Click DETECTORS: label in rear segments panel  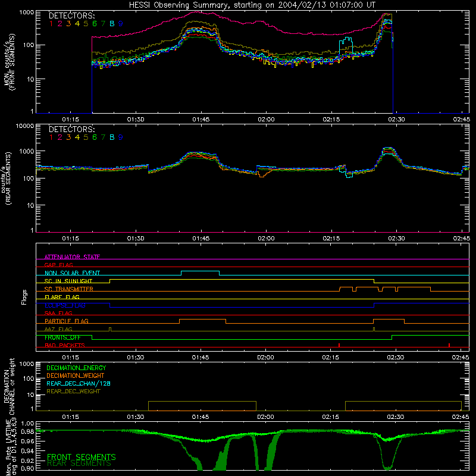coord(71,130)
